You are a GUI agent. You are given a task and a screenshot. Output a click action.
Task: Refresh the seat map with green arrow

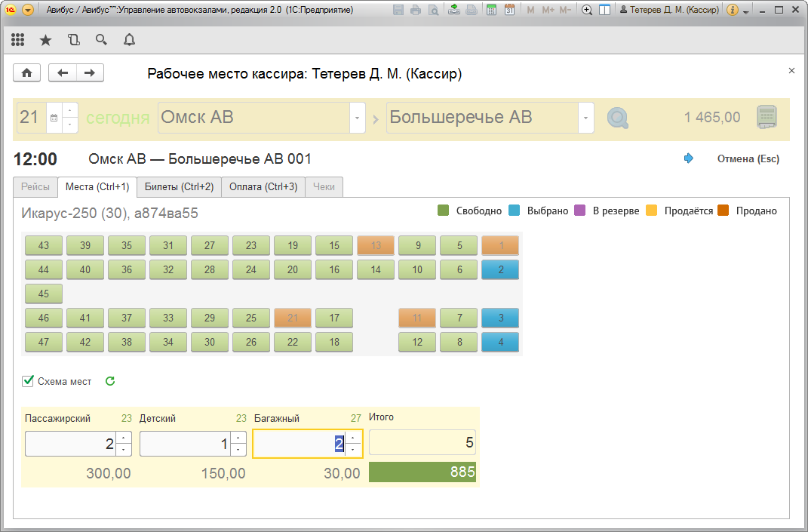click(x=110, y=381)
